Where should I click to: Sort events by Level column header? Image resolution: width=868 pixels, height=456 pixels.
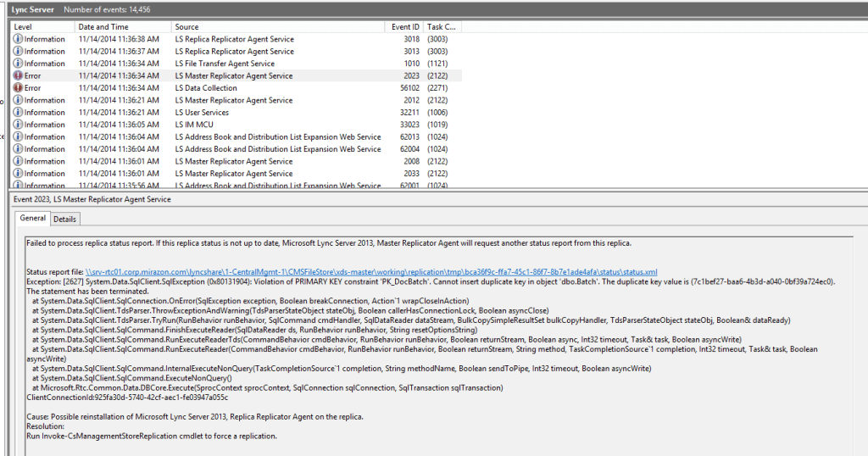point(42,26)
